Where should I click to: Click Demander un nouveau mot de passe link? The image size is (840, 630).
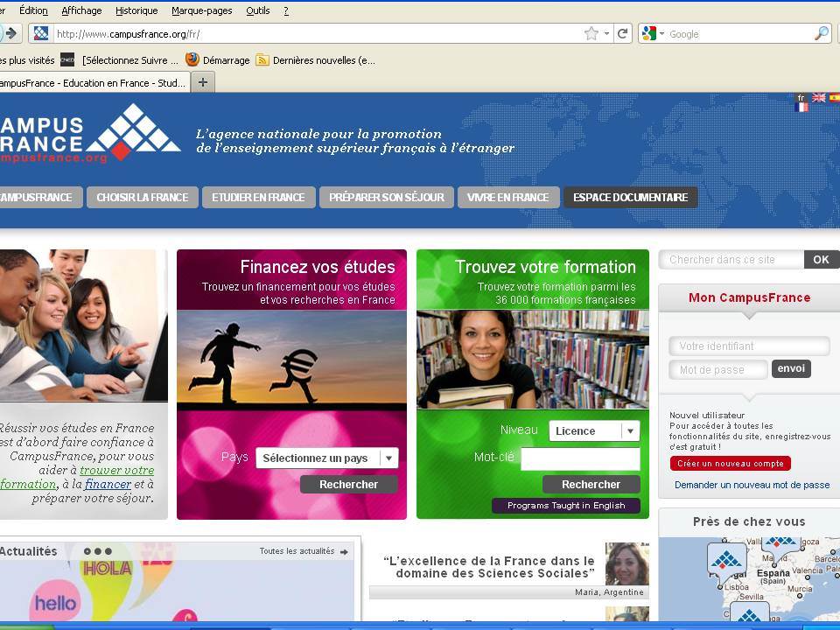(752, 485)
